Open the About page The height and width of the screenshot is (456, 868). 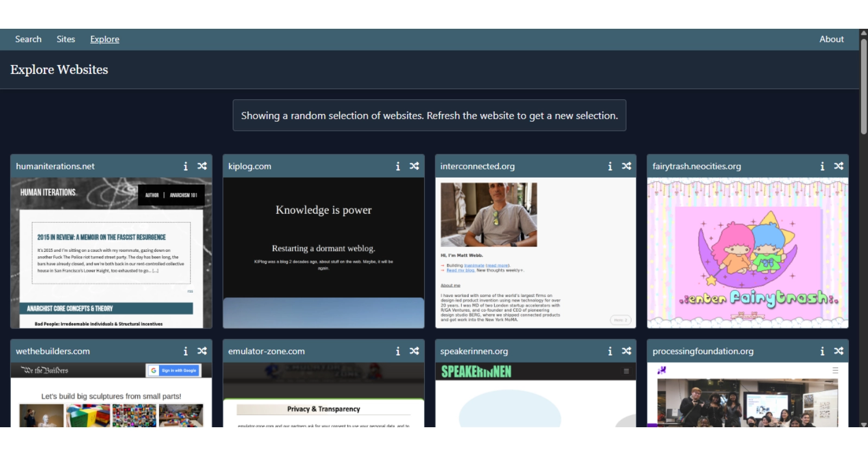[831, 39]
